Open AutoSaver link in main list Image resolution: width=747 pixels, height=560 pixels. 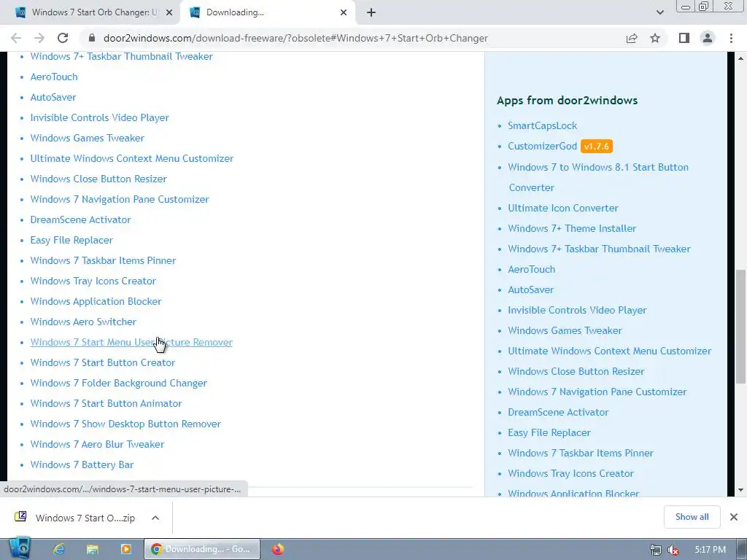pos(53,97)
